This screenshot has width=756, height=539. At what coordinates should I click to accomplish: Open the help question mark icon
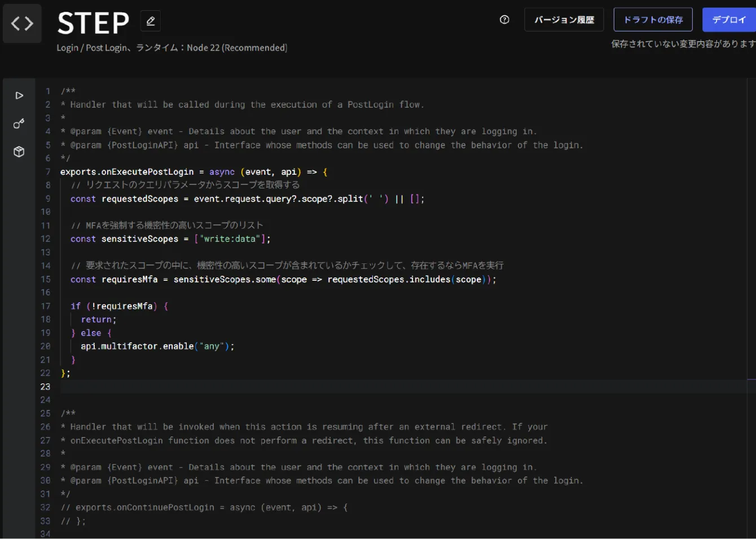[504, 20]
